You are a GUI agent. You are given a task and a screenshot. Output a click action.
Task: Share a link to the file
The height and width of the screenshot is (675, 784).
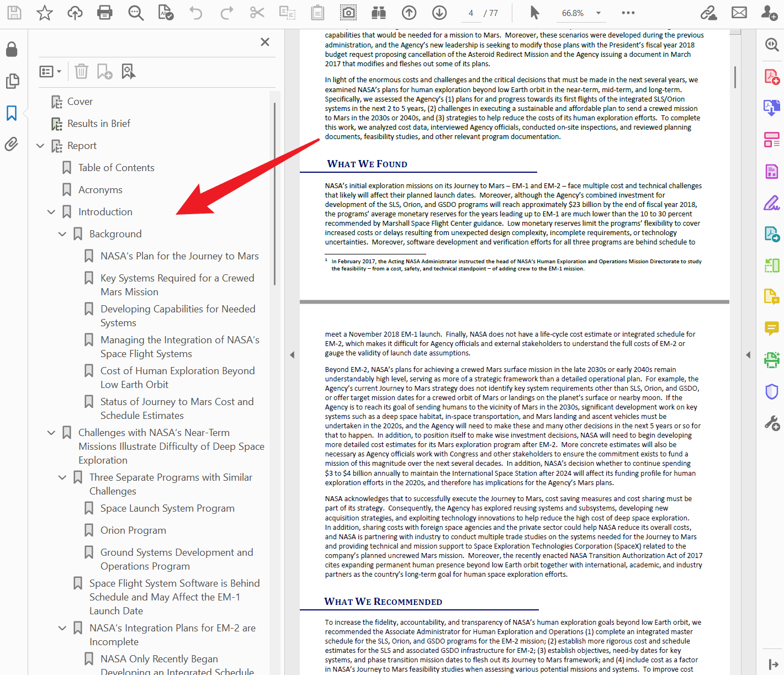pos(709,13)
